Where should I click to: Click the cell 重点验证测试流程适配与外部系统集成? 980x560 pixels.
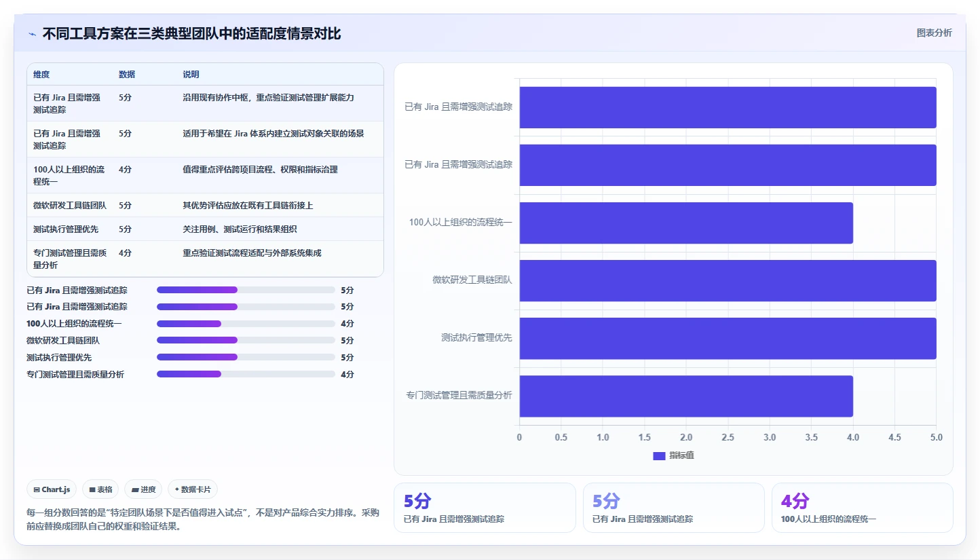click(252, 253)
